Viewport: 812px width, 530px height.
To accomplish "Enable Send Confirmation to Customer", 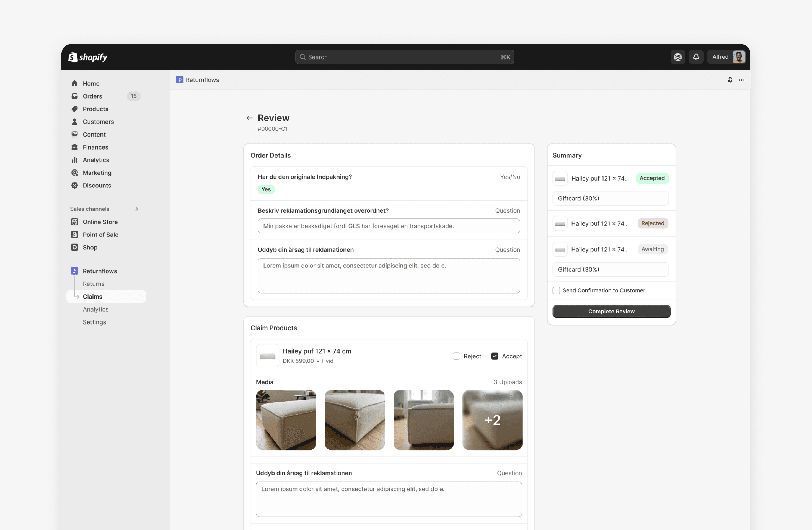I will (556, 290).
